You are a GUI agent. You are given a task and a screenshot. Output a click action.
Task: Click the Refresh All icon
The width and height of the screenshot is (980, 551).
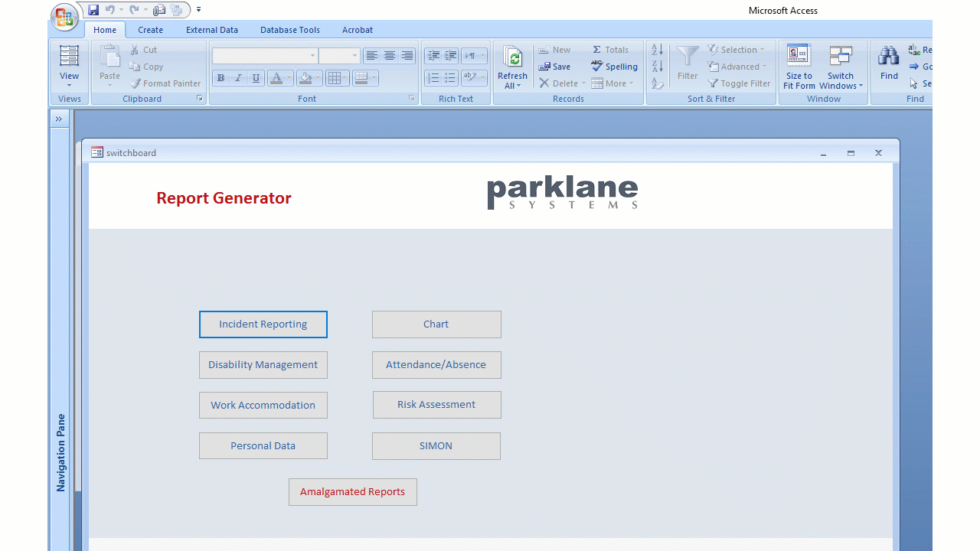pos(512,58)
